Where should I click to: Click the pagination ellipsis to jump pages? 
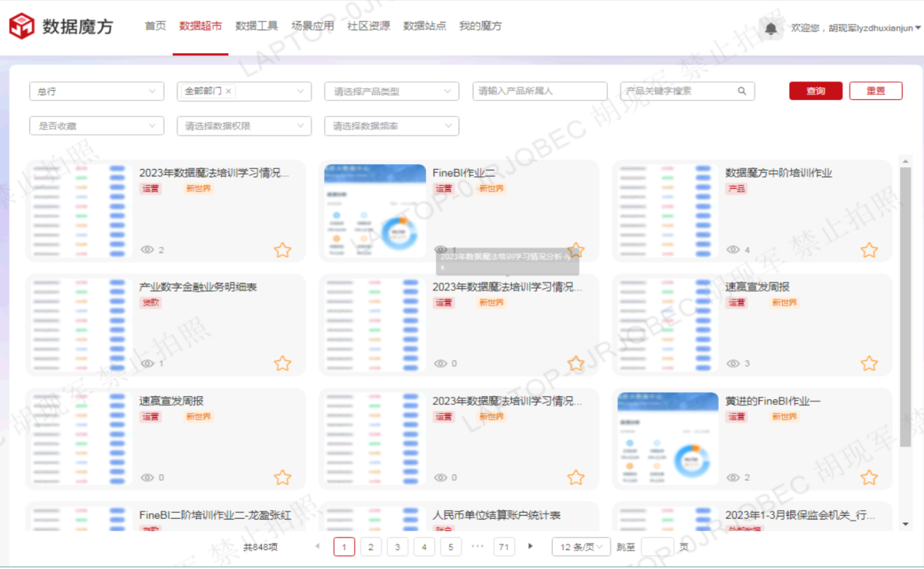[478, 546]
